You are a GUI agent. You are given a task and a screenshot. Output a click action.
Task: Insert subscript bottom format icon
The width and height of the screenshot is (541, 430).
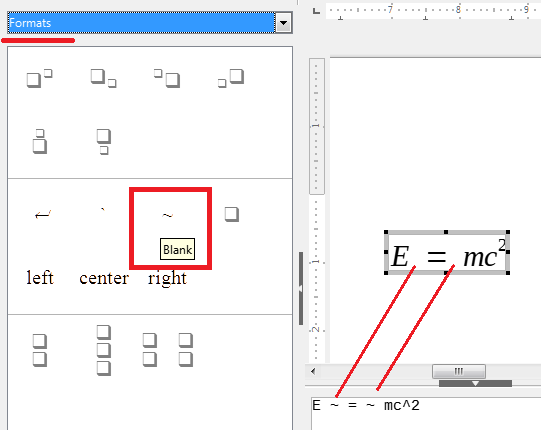pos(104,141)
